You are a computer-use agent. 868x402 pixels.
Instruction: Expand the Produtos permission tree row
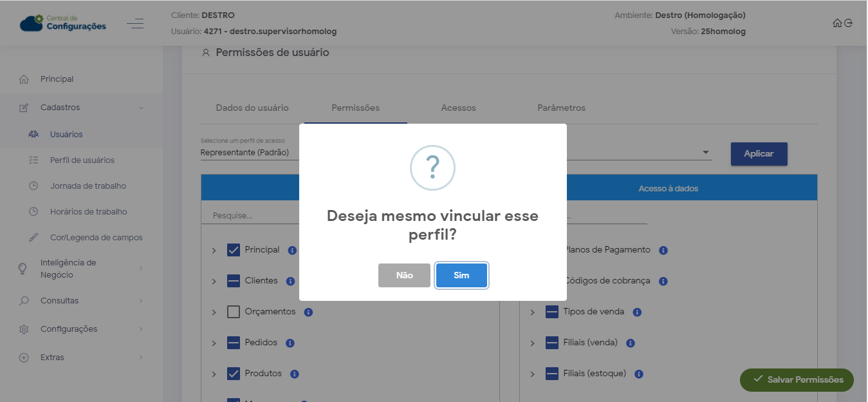coord(214,374)
